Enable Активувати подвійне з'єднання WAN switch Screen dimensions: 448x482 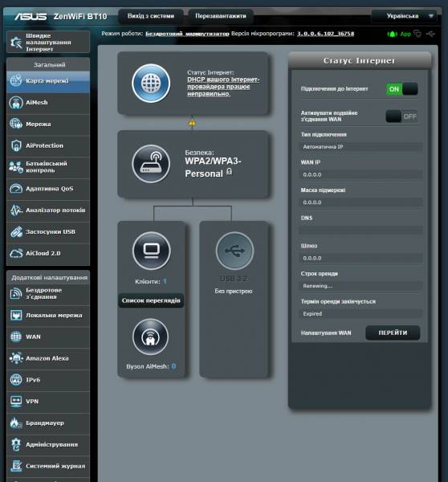pyautogui.click(x=401, y=116)
